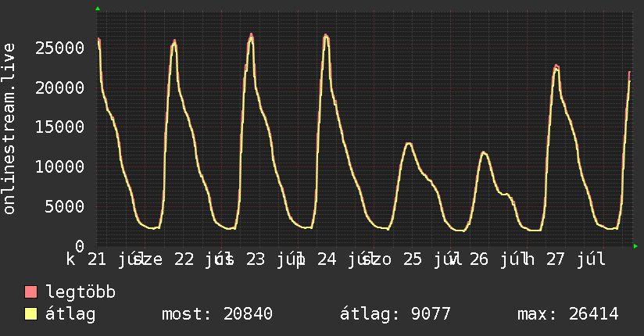Select the legtöbb legend label
Image resolution: width=644 pixels, height=336 pixels.
80,292
